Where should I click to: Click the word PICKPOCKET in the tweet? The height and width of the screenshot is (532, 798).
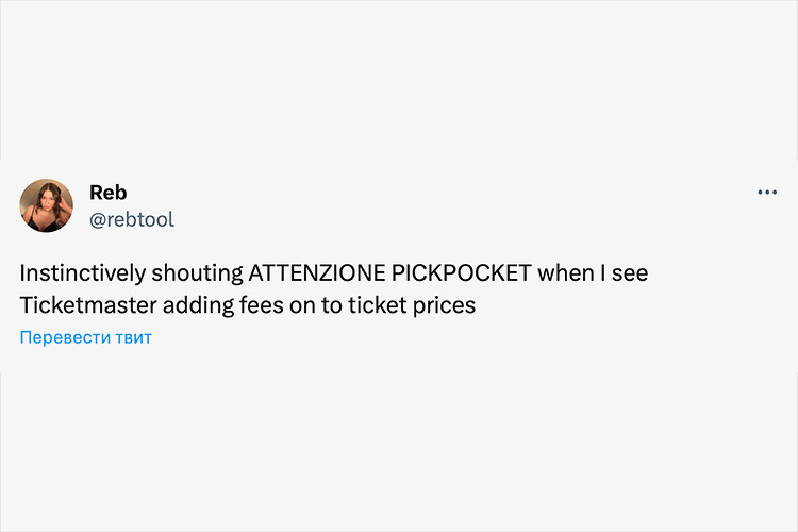point(461,273)
